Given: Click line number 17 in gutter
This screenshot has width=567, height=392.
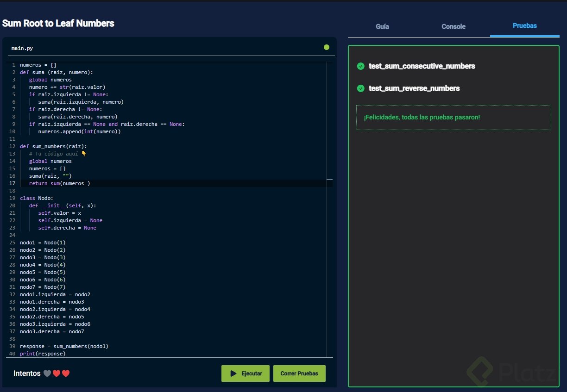Looking at the screenshot, I should pyautogui.click(x=12, y=183).
